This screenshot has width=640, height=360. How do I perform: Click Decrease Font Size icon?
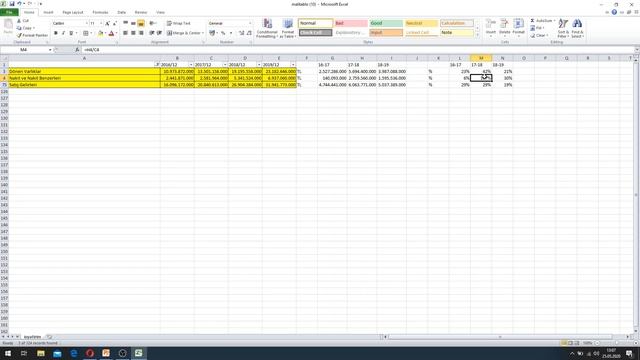pos(114,24)
